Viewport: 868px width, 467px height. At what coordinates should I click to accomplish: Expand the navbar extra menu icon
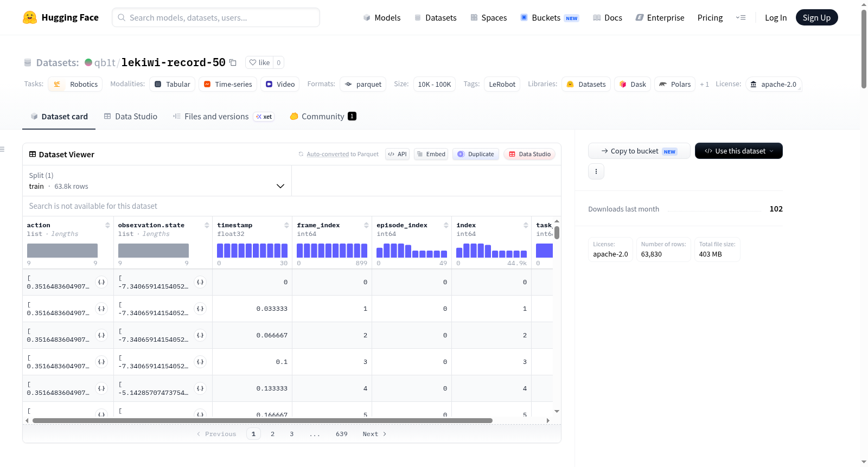point(741,17)
